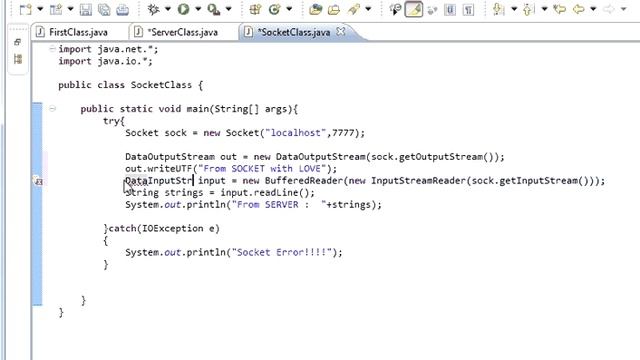This screenshot has width=640, height=360.
Task: Open the Back navigation history dropdown
Action: pyautogui.click(x=593, y=9)
